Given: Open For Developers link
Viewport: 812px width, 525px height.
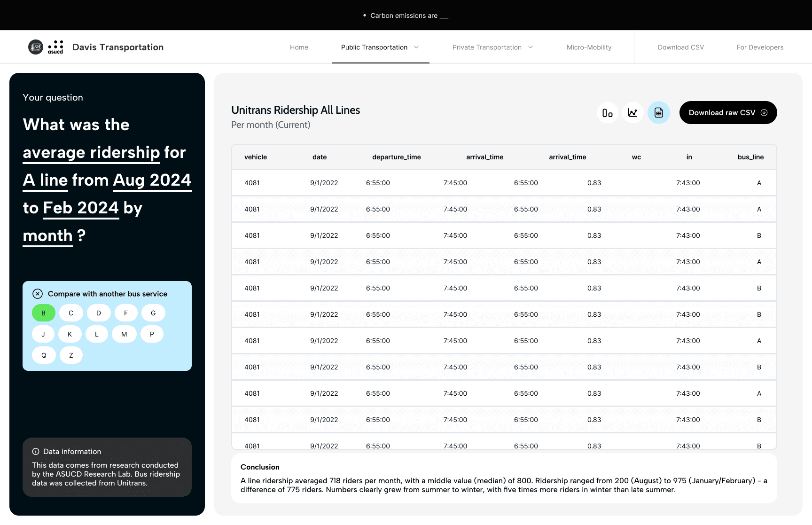Looking at the screenshot, I should click(760, 47).
